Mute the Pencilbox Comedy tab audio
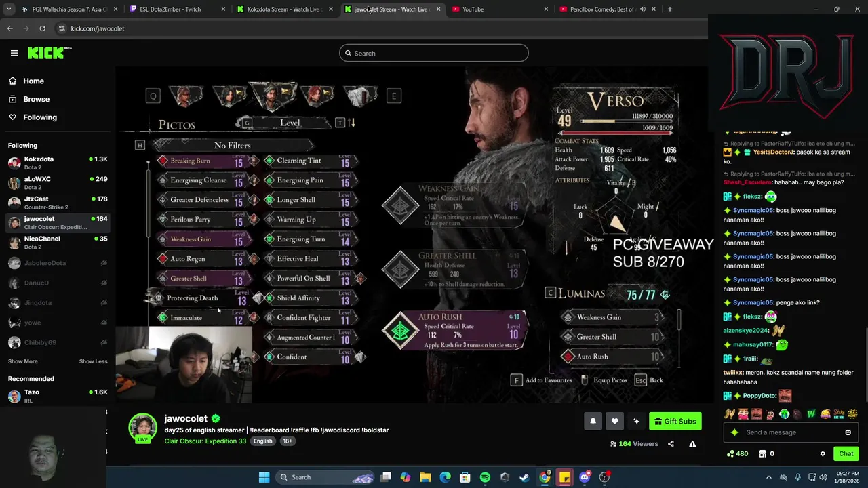 [x=642, y=9]
